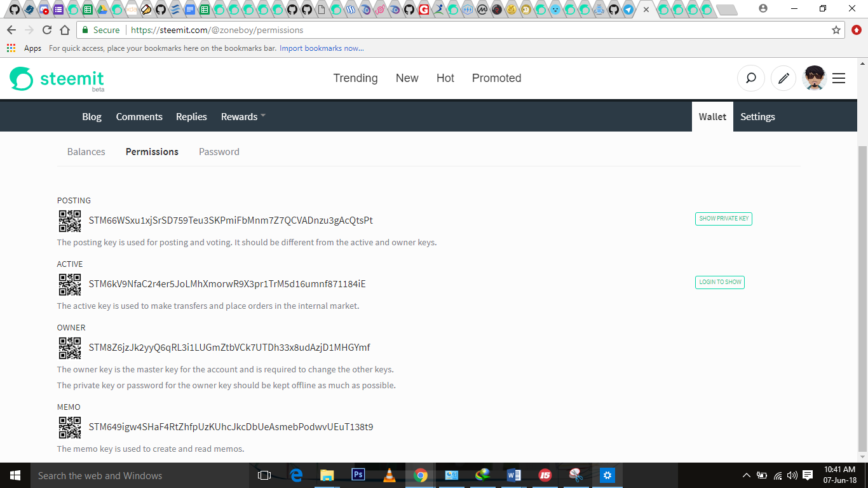Open Photoshop from the taskbar
Viewport: 868px width, 488px height.
click(358, 475)
